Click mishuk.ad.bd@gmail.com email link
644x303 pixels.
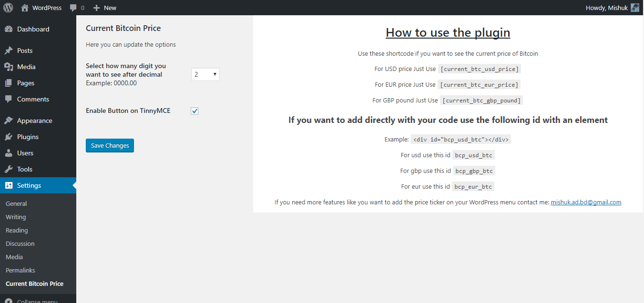click(586, 202)
